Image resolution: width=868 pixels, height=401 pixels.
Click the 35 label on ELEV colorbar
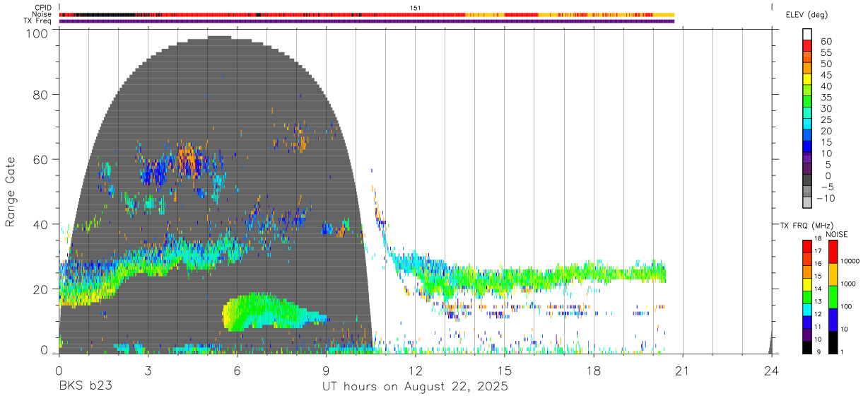click(826, 98)
